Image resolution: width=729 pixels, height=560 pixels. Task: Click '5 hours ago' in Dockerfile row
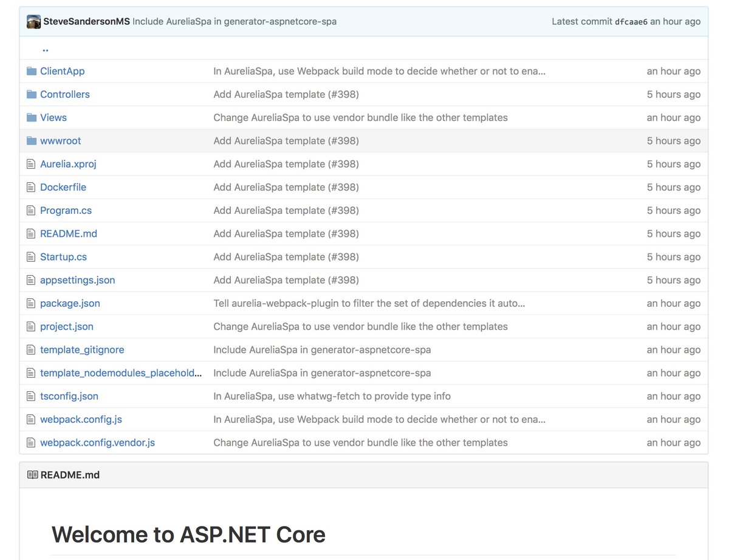click(x=673, y=187)
